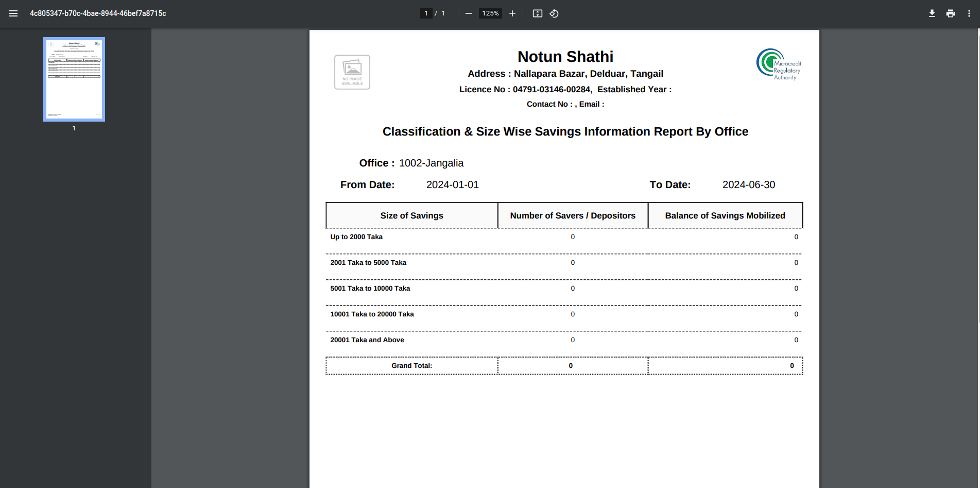Click the 2001 Taka to 5000 Taka row
The width and height of the screenshot is (980, 488).
(564, 263)
